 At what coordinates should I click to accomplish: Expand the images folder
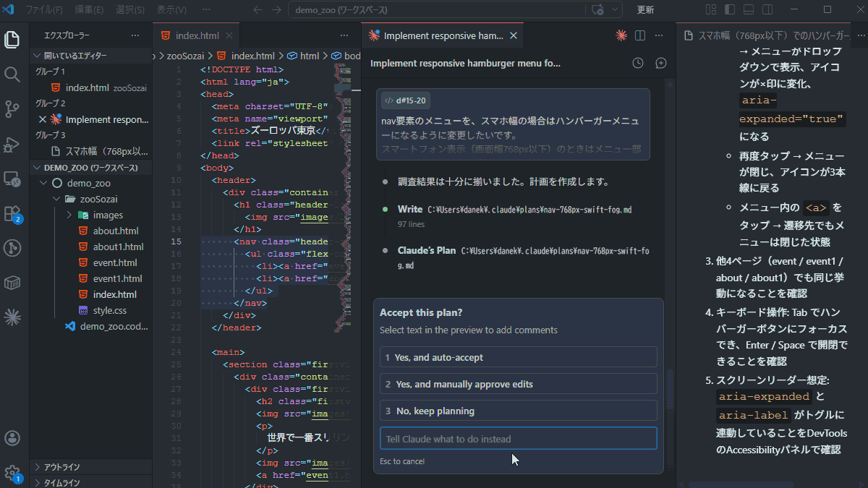(x=69, y=215)
